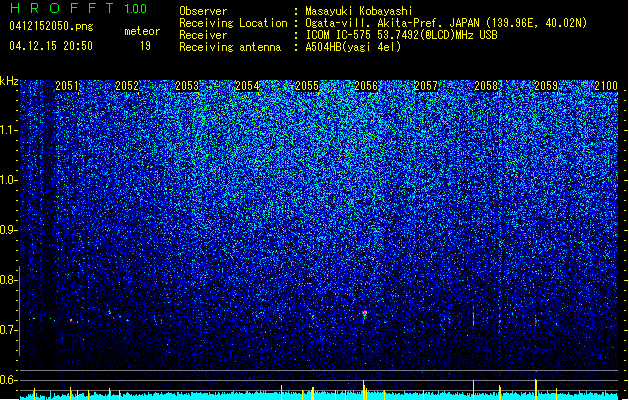This screenshot has width=629, height=400.
Task: Click the timestamp 04.12.15 20:50
Action: (x=51, y=46)
